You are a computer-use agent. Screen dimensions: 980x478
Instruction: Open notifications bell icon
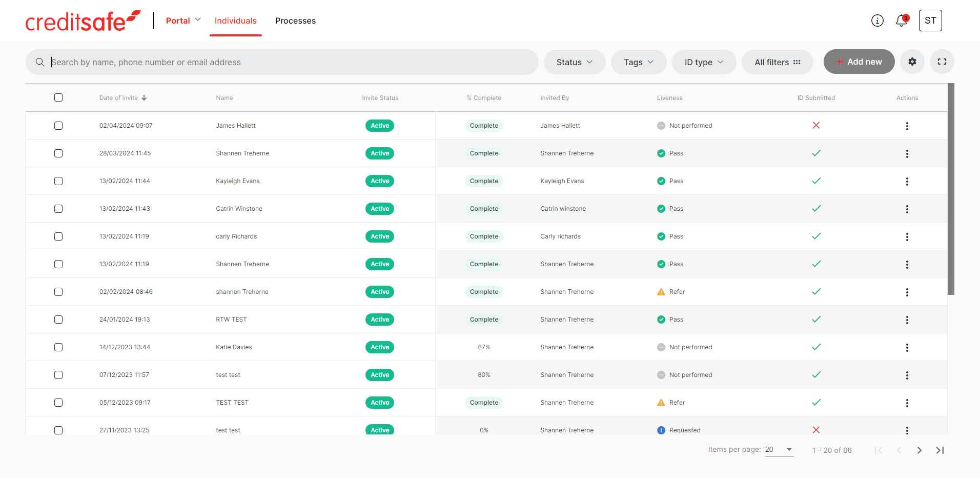902,21
